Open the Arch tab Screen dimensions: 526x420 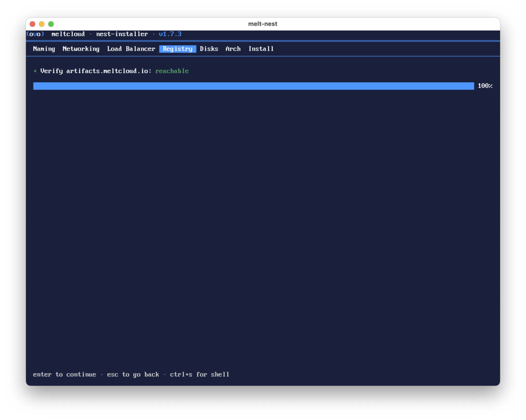pos(233,49)
